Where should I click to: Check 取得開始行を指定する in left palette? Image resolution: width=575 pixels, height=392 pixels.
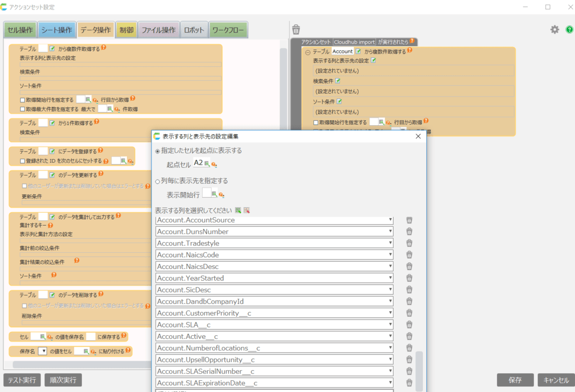pos(22,100)
